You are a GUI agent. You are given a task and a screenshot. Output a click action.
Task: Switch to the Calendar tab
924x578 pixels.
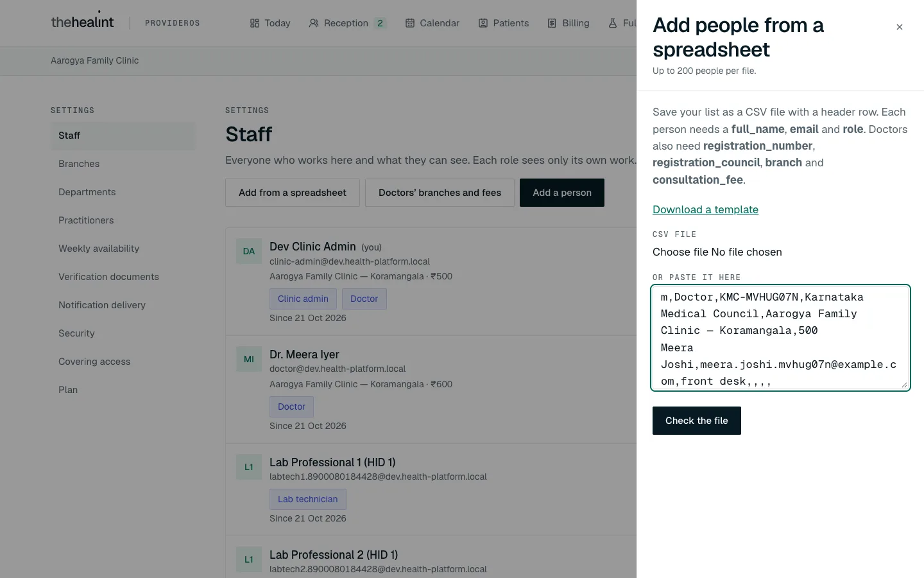click(x=432, y=23)
